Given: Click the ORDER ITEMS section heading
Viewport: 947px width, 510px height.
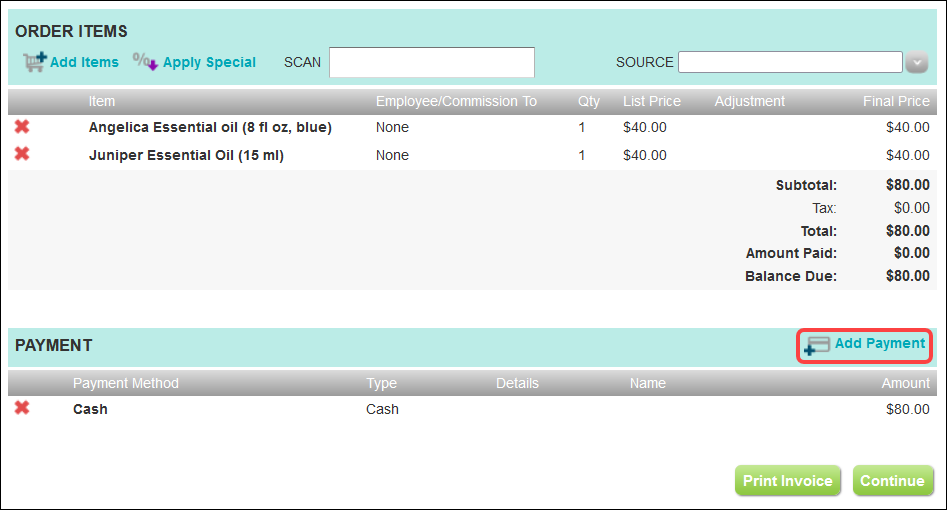Looking at the screenshot, I should point(71,31).
